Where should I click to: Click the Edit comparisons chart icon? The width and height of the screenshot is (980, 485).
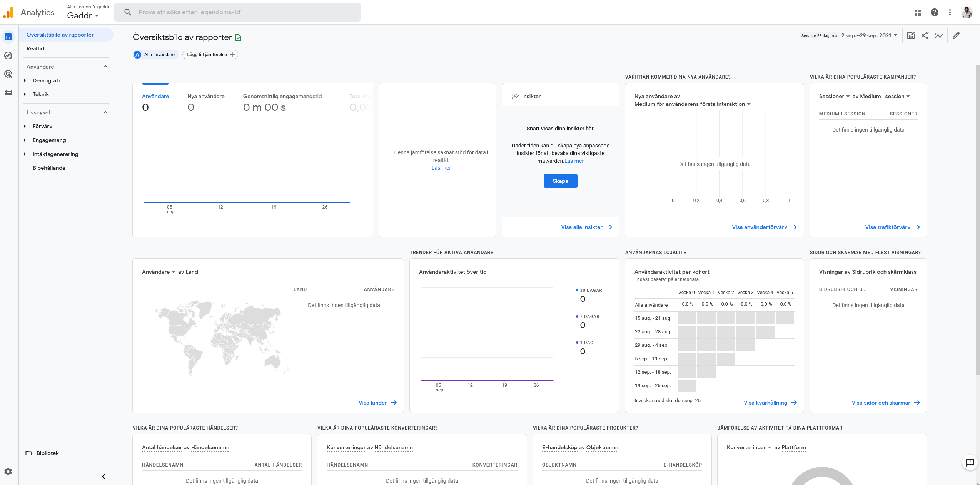[911, 35]
